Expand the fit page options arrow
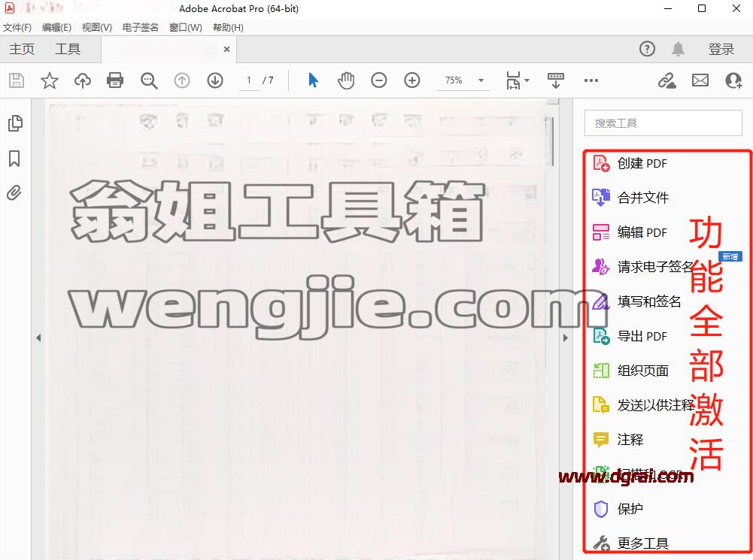 [x=527, y=80]
